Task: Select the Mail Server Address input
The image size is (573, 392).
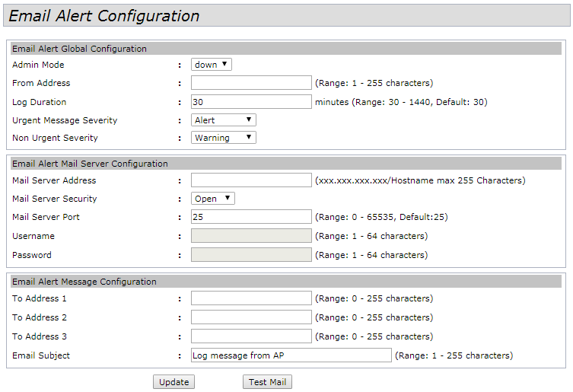Action: click(x=251, y=180)
